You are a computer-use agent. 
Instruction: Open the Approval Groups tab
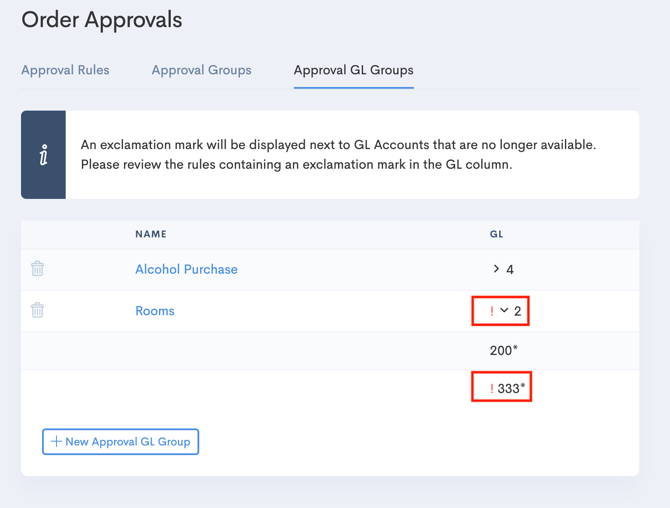201,70
